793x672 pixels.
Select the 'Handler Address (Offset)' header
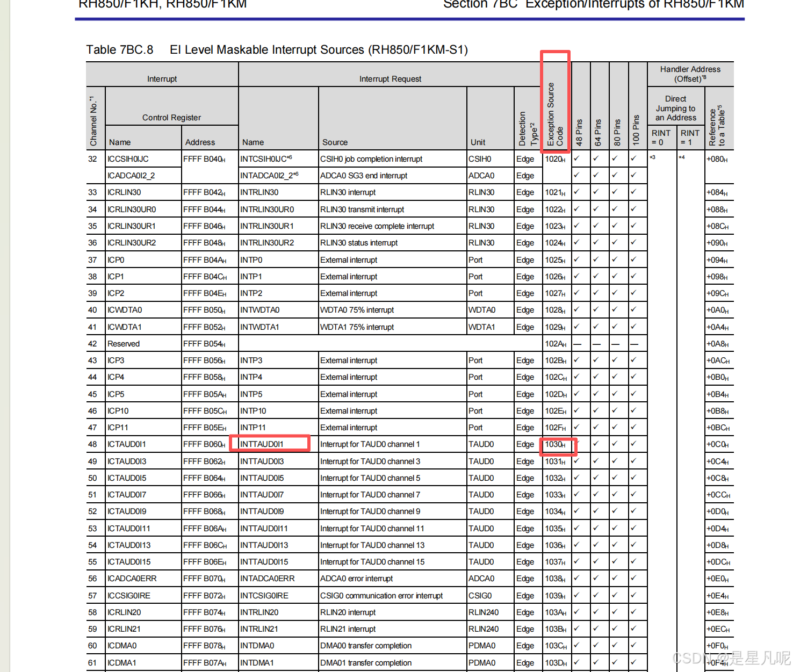[690, 74]
